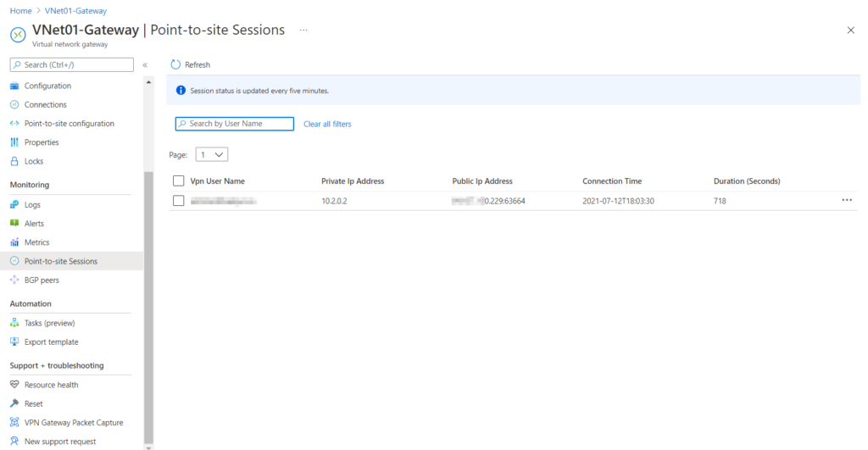
Task: Click the virtual network gateway header icon
Action: (18, 35)
